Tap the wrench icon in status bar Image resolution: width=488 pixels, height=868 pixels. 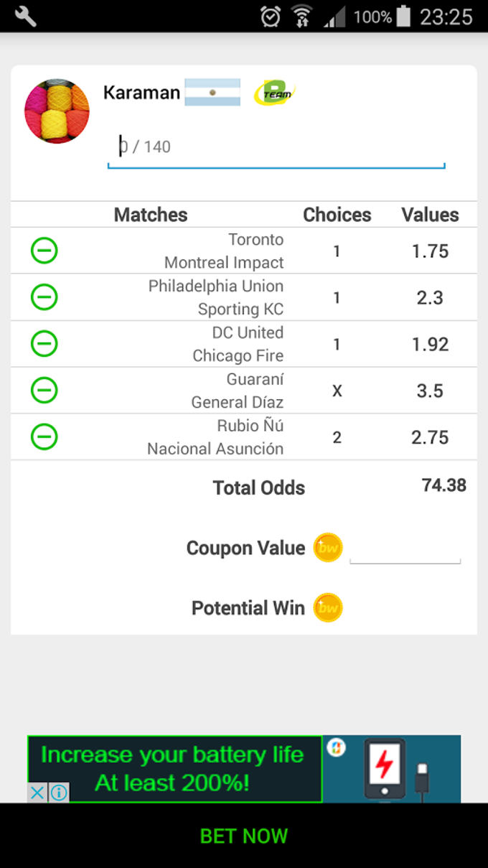[x=25, y=16]
